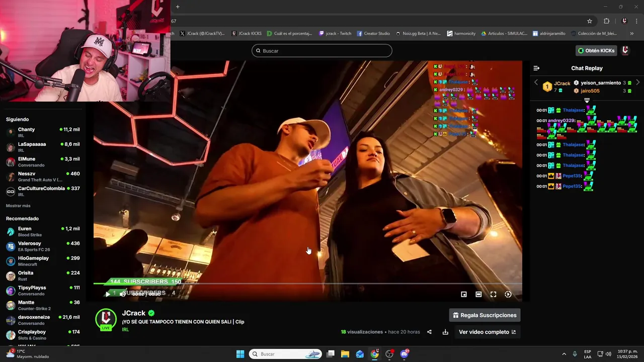Open the Colección de M_blei... bookmark
Screen dimensions: 644x362
tap(594, 34)
